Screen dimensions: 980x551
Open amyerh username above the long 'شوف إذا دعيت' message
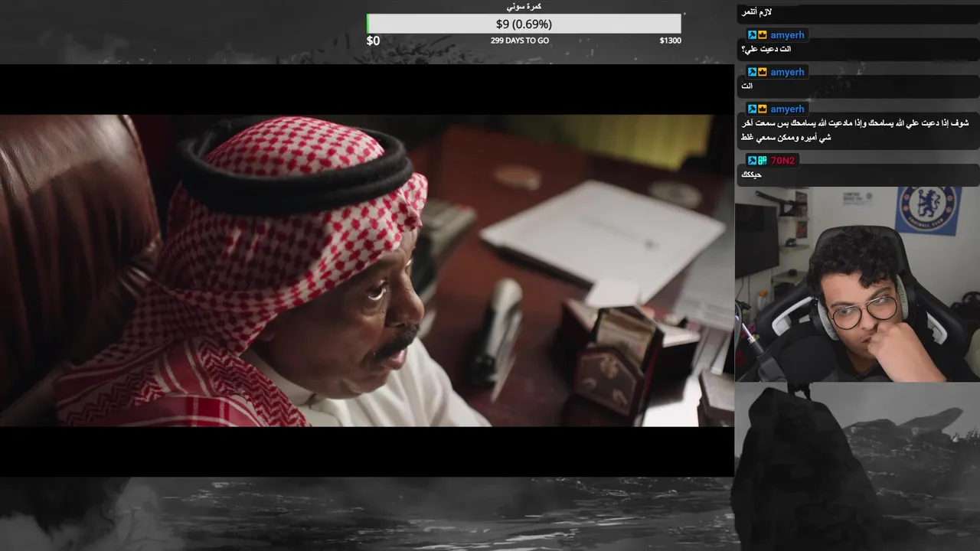787,109
